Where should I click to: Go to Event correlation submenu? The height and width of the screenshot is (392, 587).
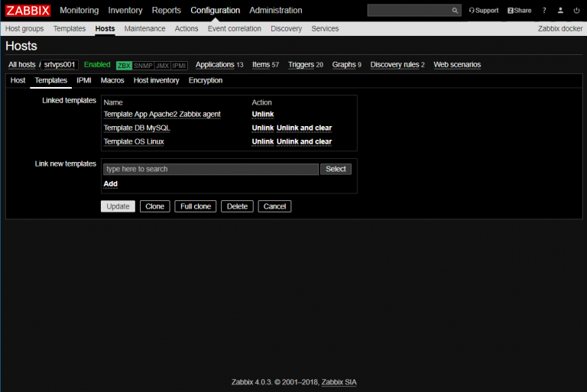[235, 29]
